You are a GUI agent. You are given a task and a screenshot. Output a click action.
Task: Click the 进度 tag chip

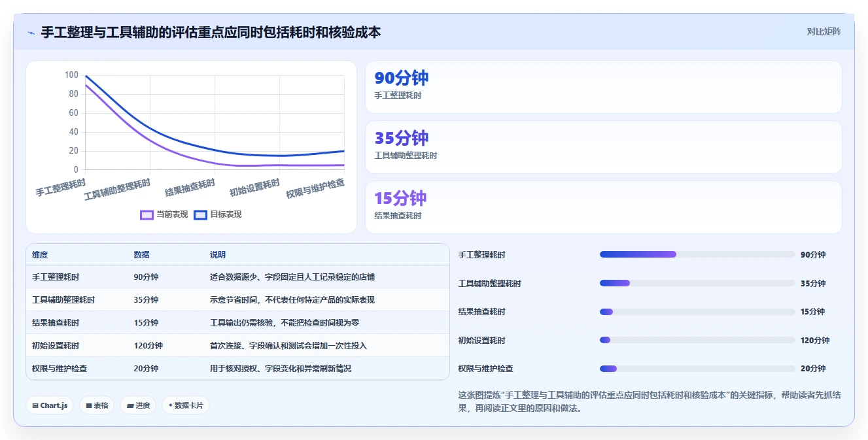point(138,405)
